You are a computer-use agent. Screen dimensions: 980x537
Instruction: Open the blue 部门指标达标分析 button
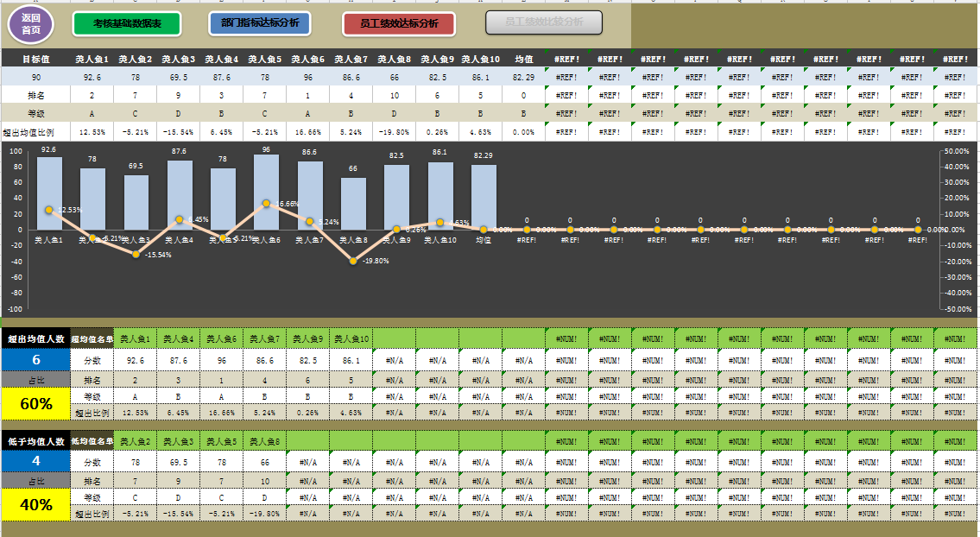(259, 23)
